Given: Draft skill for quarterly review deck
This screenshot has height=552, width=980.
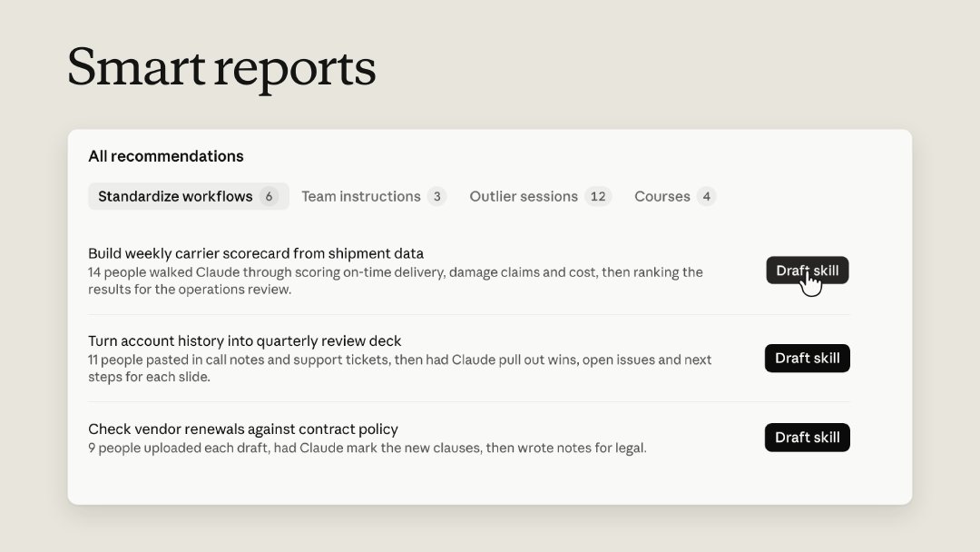Looking at the screenshot, I should tap(808, 359).
